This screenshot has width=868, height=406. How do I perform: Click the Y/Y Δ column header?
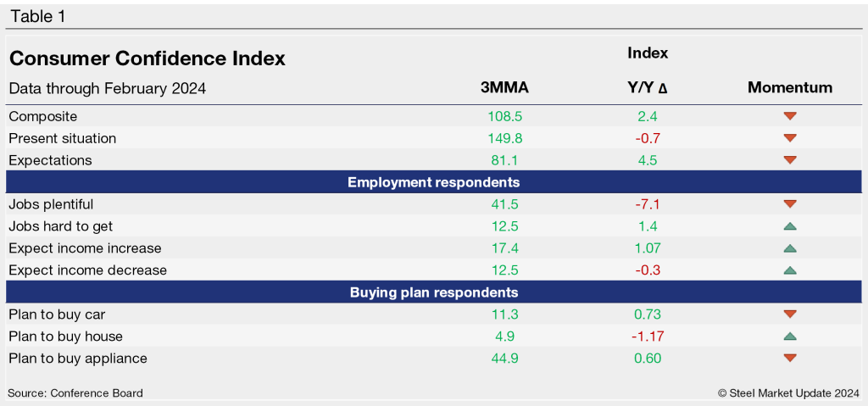647,87
